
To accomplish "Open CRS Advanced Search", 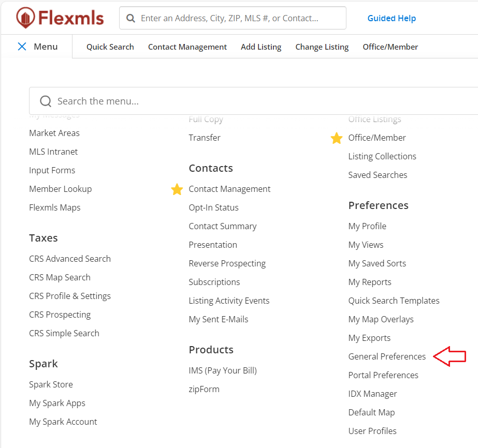I will (70, 259).
